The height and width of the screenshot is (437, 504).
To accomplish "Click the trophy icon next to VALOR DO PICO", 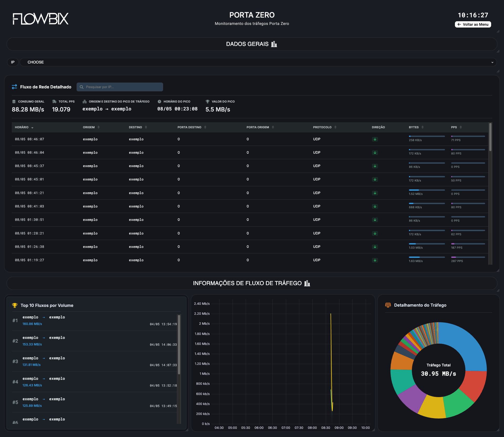I will [207, 102].
